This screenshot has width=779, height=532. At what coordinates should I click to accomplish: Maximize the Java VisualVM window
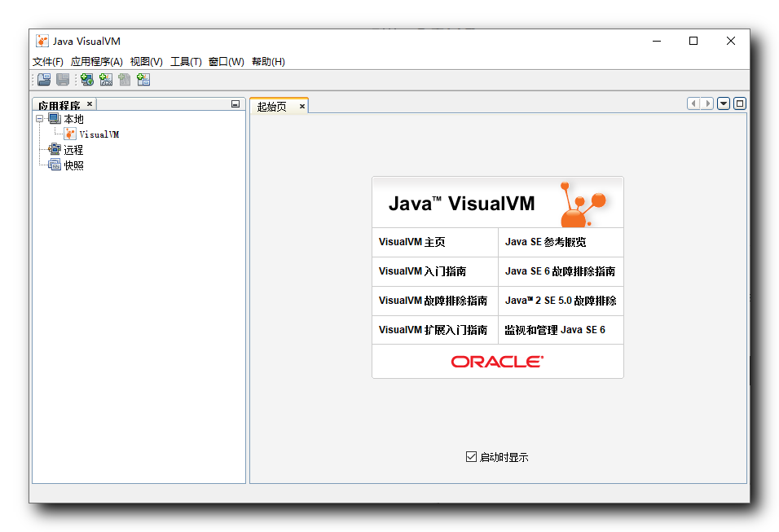coord(693,42)
